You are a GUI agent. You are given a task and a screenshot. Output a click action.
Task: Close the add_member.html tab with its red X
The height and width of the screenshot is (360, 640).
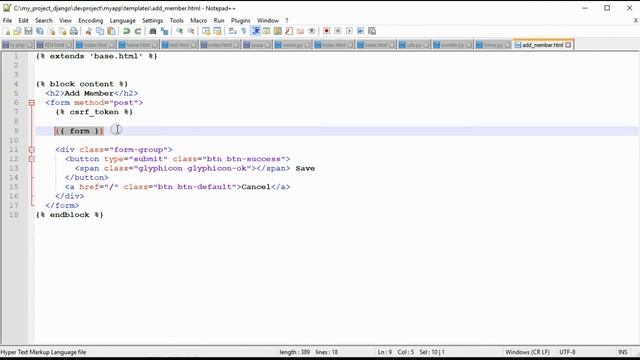pyautogui.click(x=568, y=45)
